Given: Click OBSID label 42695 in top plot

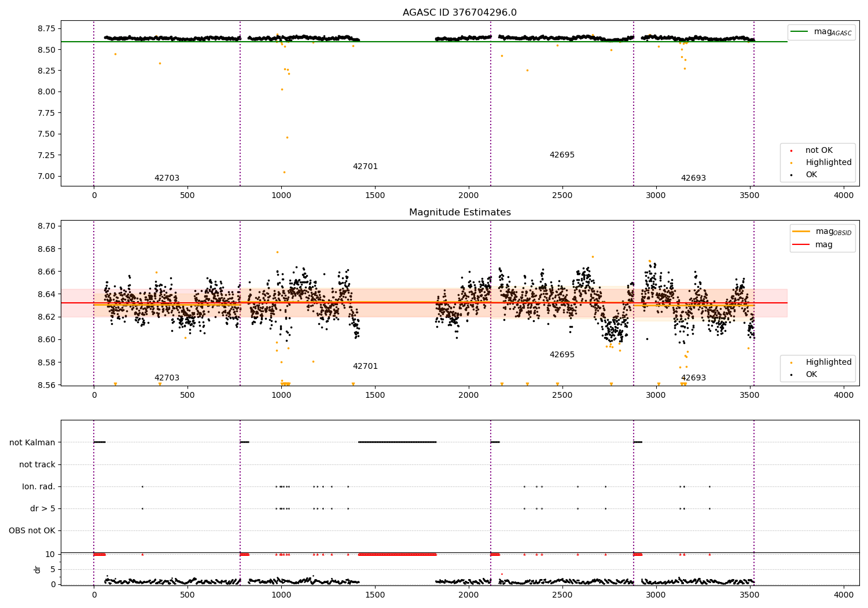Looking at the screenshot, I should click(562, 155).
